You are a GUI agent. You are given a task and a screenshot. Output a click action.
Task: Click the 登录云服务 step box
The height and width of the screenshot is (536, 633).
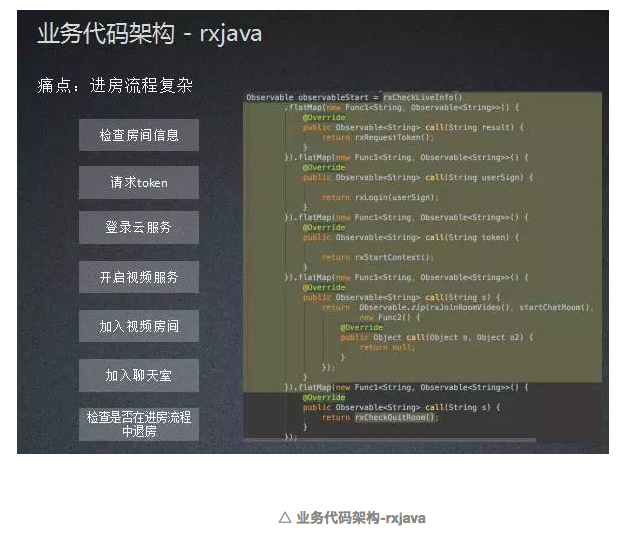[139, 227]
